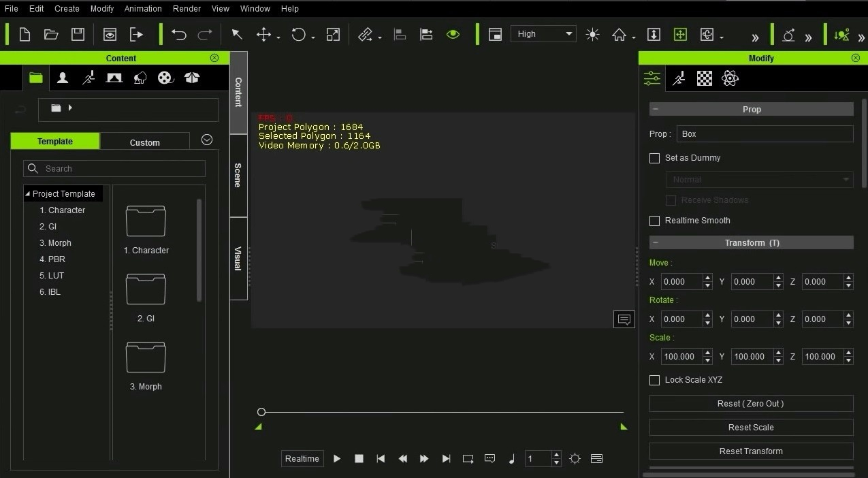Check Lock Scale XYZ
The image size is (868, 478).
coord(654,380)
